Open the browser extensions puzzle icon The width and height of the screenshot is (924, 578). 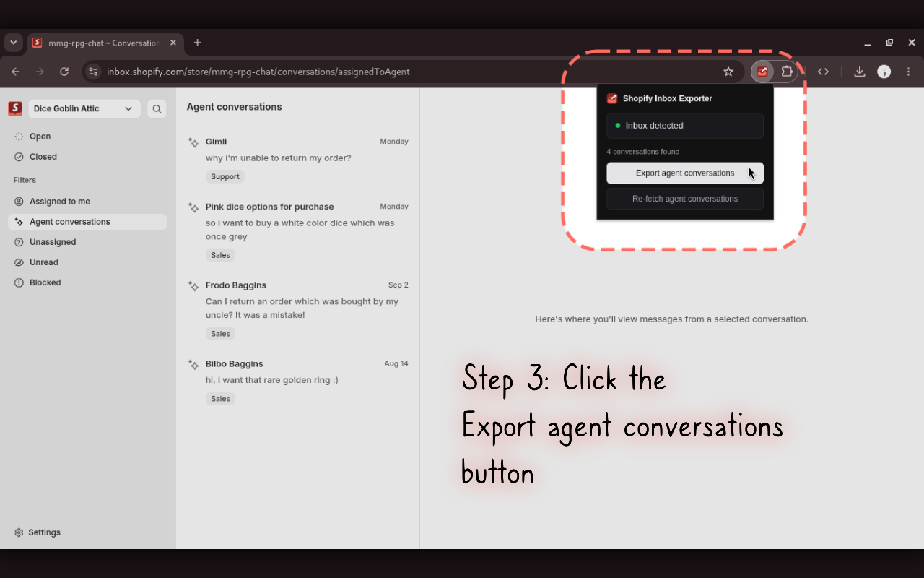[787, 72]
